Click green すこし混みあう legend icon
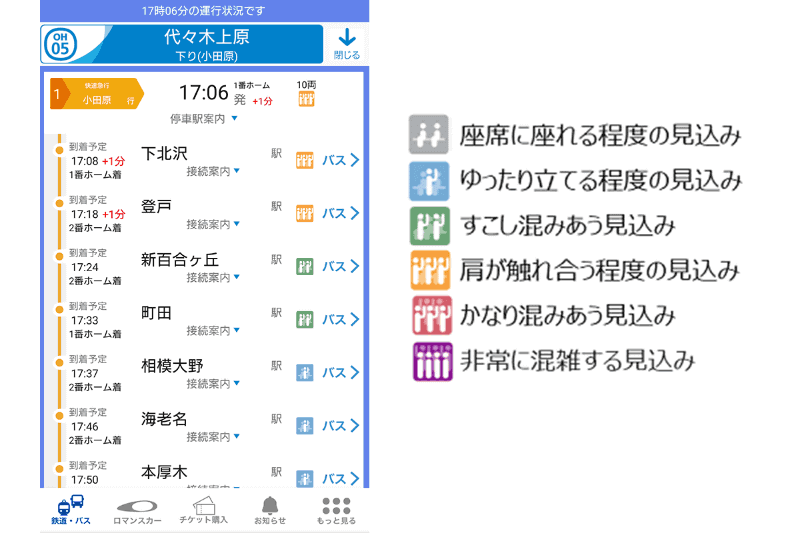The height and width of the screenshot is (533, 800). [430, 226]
